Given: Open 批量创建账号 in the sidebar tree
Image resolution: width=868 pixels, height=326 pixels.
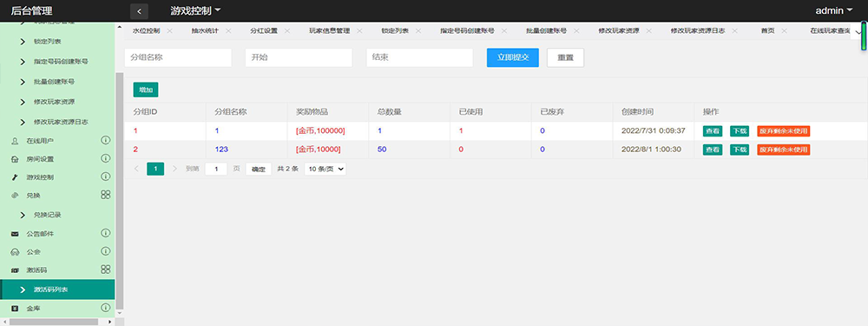Looking at the screenshot, I should [x=54, y=82].
